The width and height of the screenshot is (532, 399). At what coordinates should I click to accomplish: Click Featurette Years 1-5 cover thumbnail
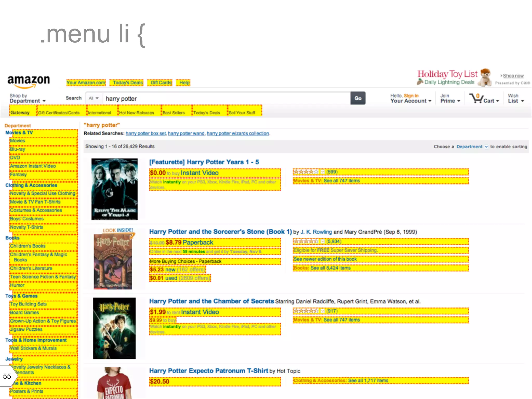[x=114, y=189]
